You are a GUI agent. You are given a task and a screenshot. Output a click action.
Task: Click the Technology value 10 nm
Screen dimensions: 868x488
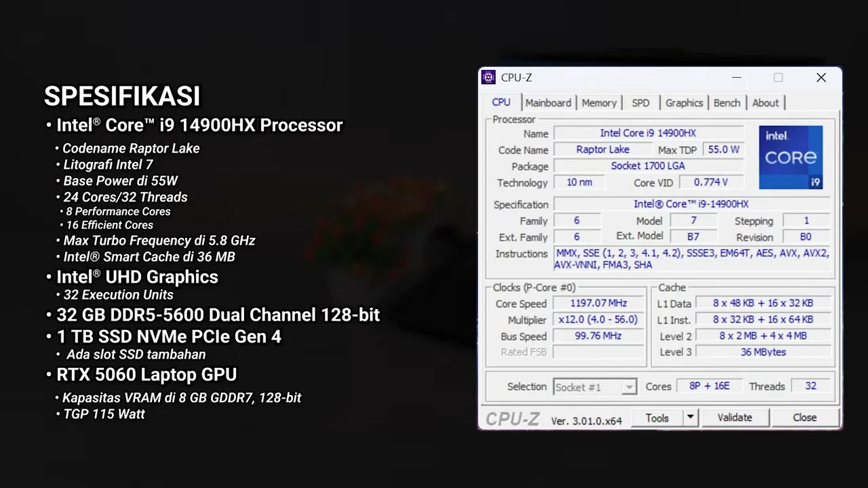pos(578,182)
